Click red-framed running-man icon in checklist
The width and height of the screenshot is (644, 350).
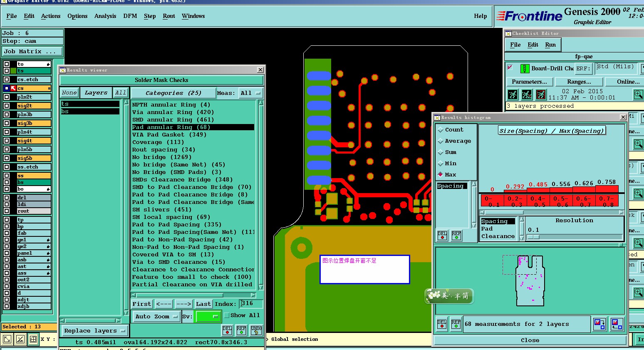(x=541, y=95)
